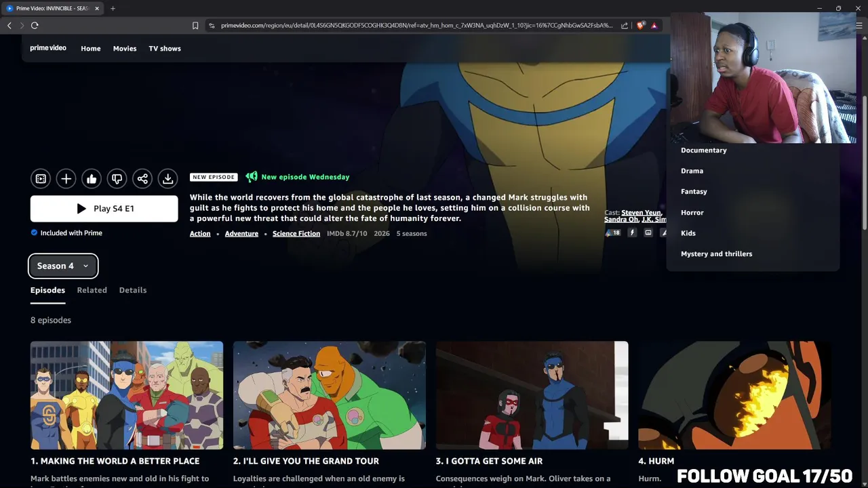Click the bookmark icon in address bar
Screen dimensions: 868x488
pyautogui.click(x=195, y=25)
